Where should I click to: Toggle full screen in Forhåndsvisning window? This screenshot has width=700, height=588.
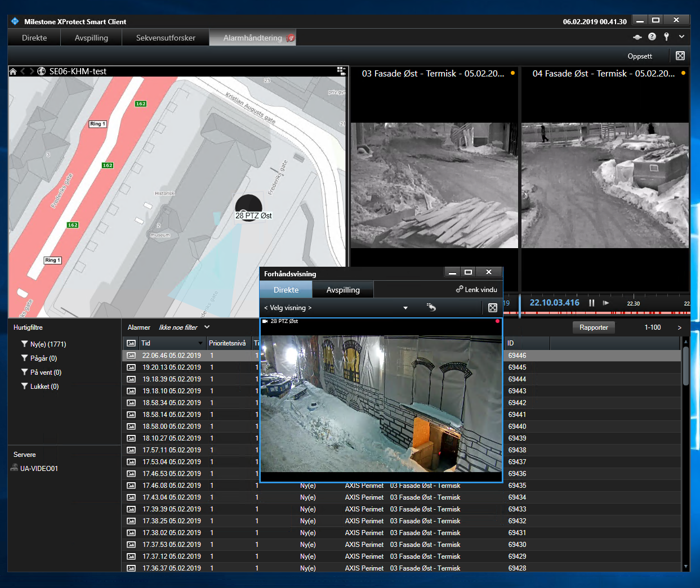tap(493, 308)
